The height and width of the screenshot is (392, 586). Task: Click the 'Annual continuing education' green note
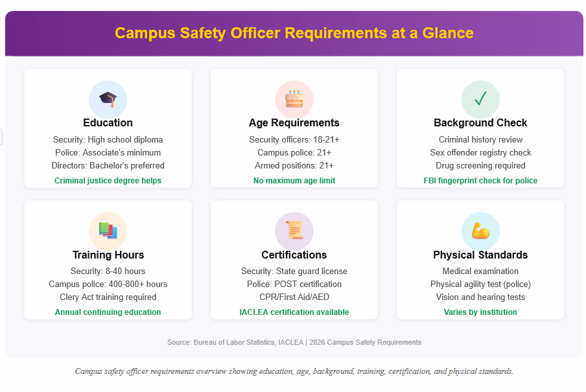[x=108, y=312]
